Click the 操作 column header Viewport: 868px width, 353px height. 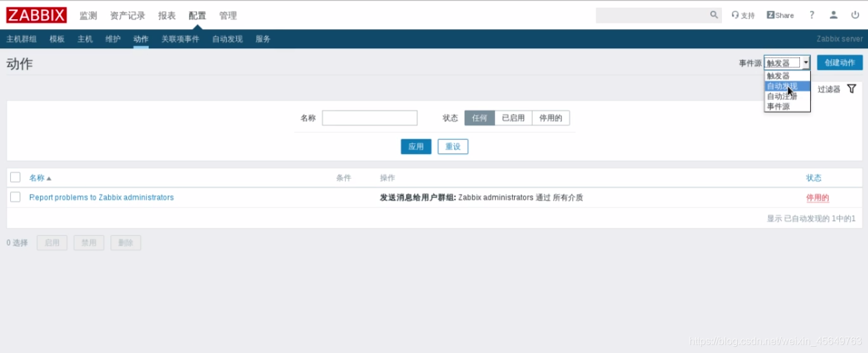pos(388,178)
